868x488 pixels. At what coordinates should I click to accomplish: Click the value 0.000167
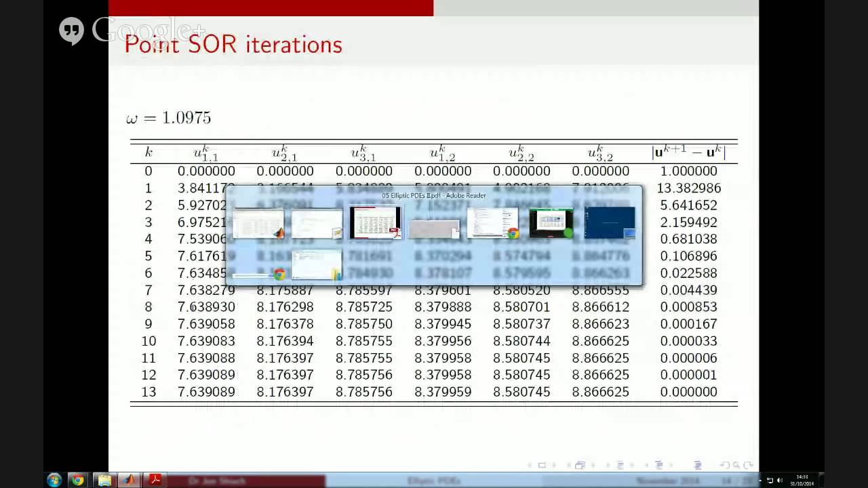(x=688, y=324)
